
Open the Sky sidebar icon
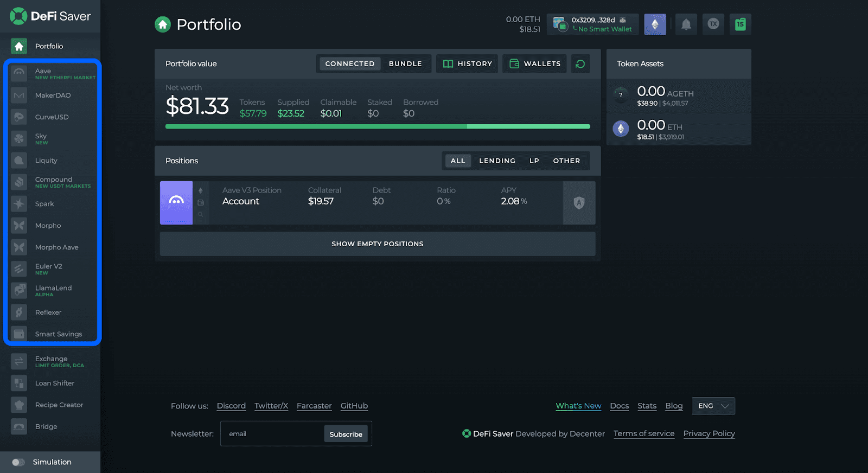[19, 139]
